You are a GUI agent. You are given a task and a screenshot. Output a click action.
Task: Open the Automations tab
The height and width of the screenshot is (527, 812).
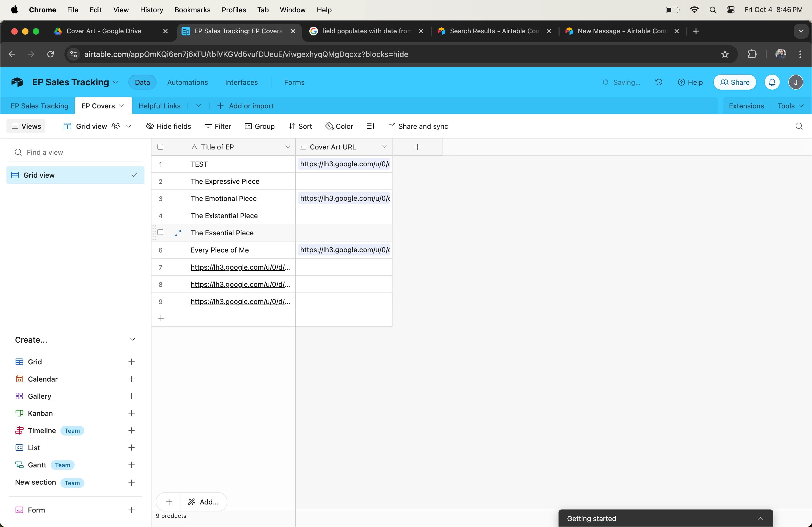(187, 82)
